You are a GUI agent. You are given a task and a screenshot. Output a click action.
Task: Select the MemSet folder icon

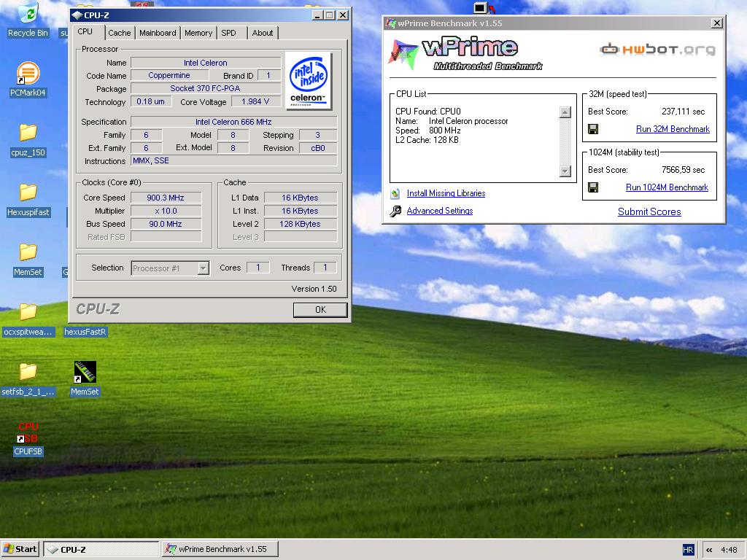[x=28, y=252]
